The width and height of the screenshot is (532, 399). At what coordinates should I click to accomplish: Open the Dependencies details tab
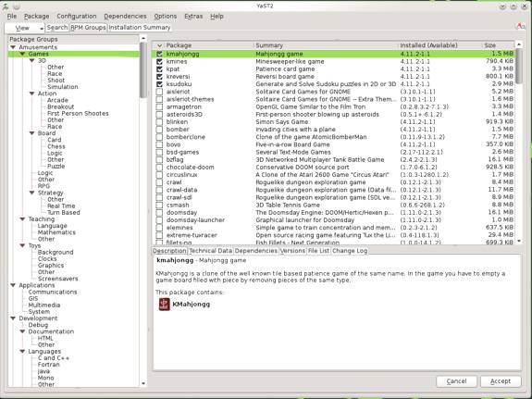(255, 251)
